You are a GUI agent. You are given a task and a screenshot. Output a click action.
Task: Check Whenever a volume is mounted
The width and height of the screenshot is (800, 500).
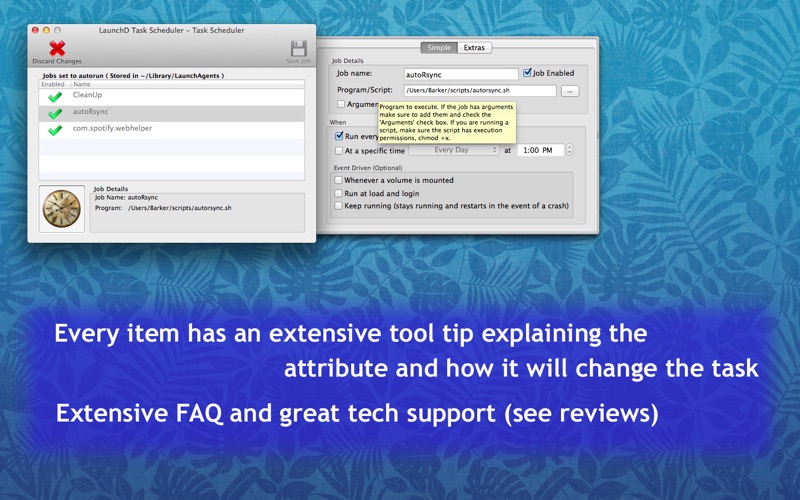coord(339,181)
